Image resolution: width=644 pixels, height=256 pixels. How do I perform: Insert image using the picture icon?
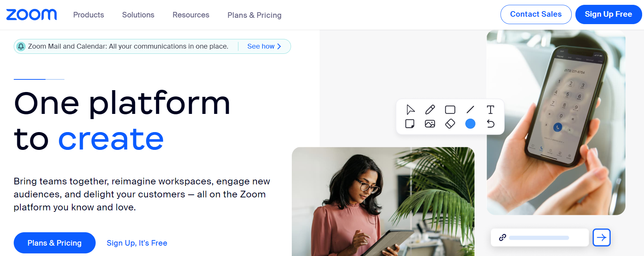point(430,124)
